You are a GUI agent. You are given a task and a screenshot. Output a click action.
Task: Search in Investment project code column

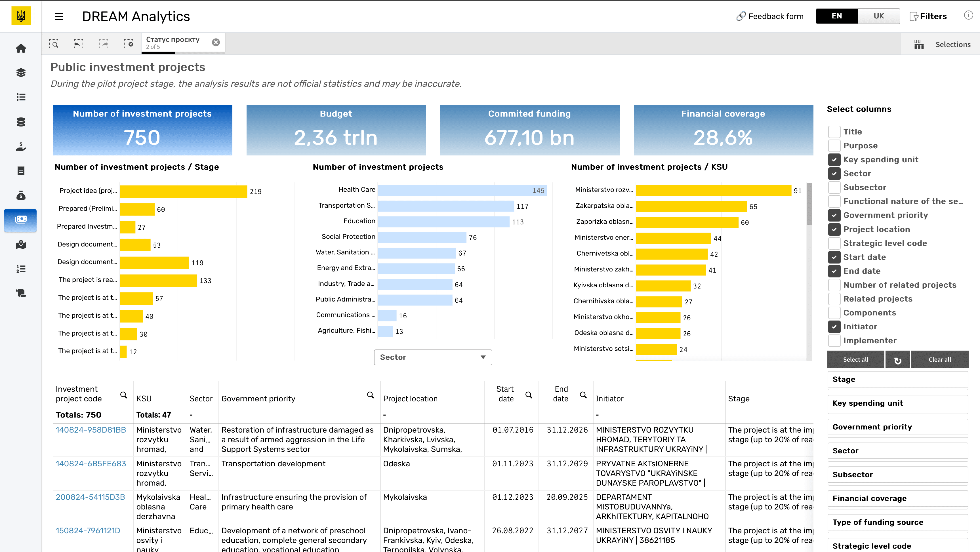[124, 395]
